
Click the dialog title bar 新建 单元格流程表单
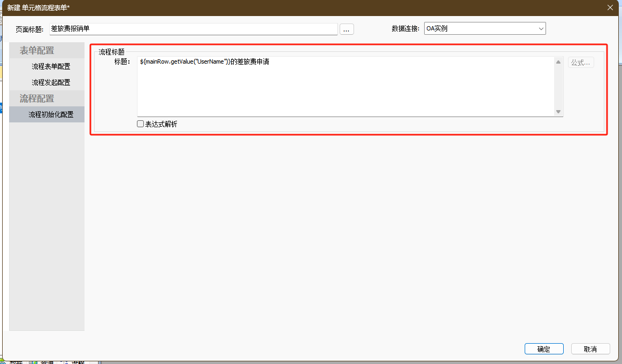pos(267,7)
